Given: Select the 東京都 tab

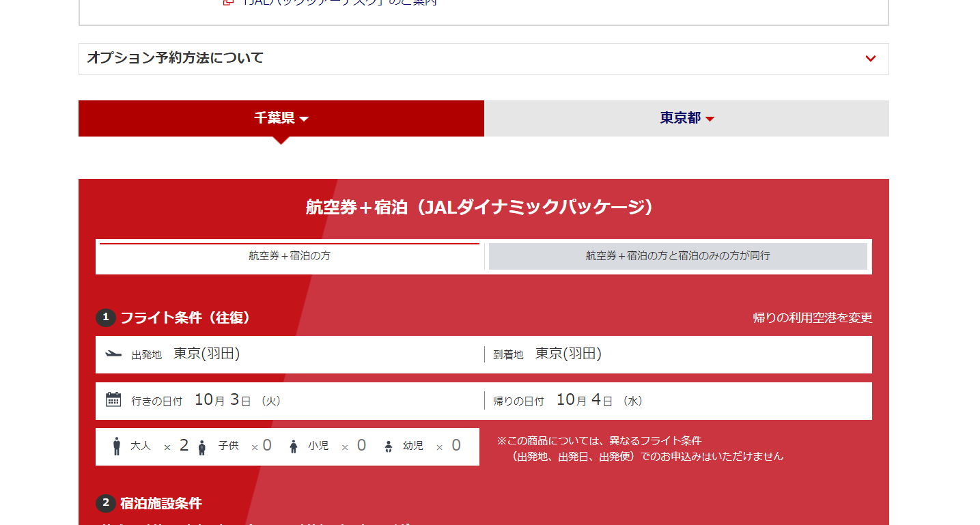Looking at the screenshot, I should click(x=687, y=118).
